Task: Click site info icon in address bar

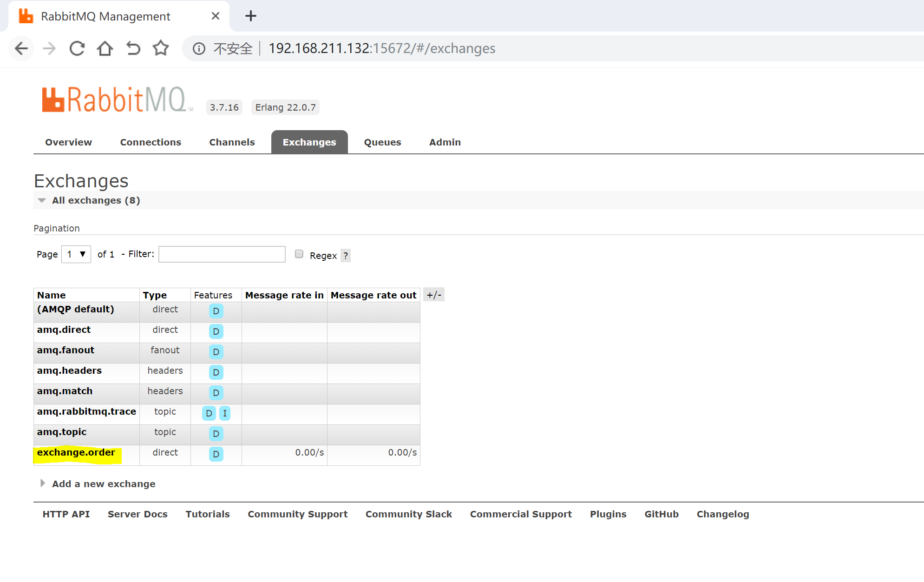Action: pos(199,48)
